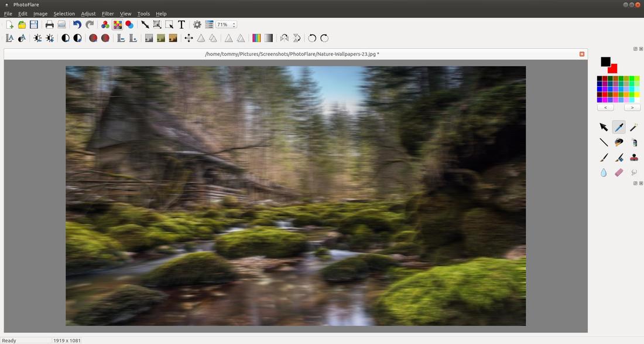This screenshot has width=644, height=344.
Task: Select the color picker eyedropper tool
Action: [x=619, y=127]
